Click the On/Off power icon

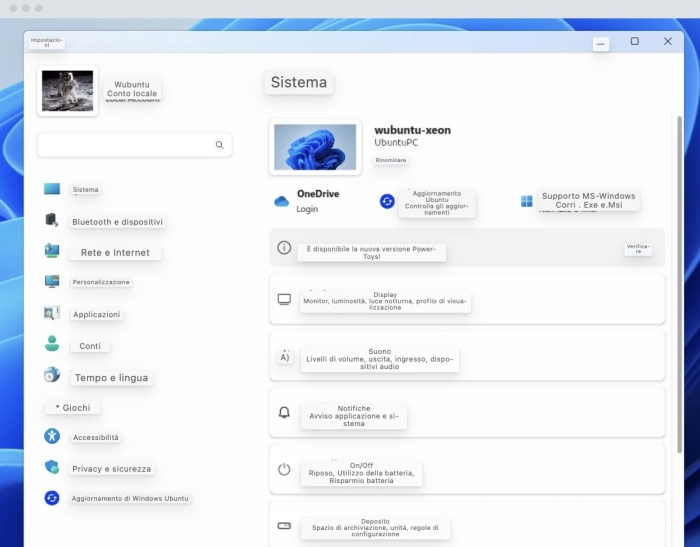tap(284, 469)
